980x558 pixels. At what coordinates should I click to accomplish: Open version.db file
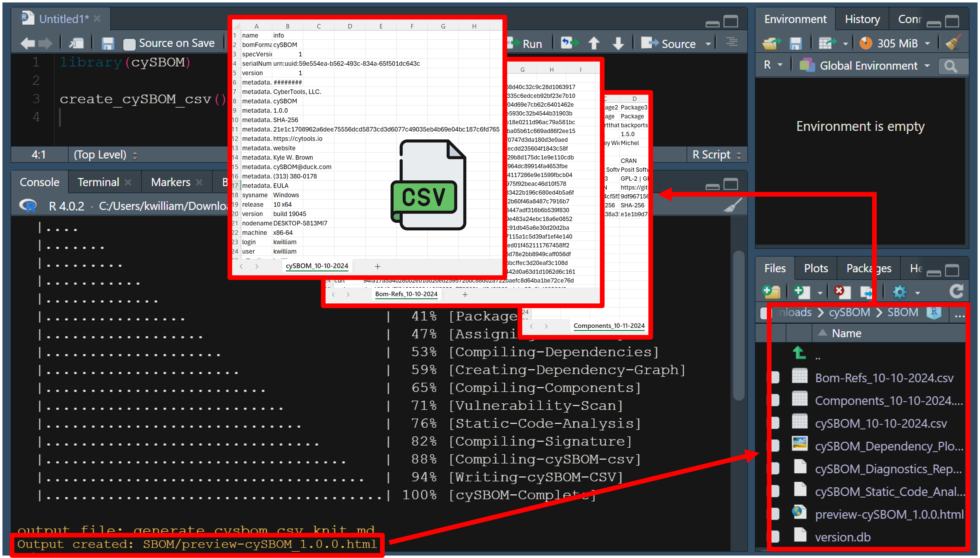click(842, 537)
